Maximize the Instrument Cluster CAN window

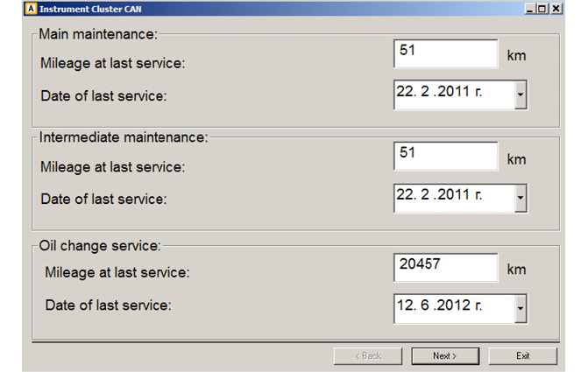(x=542, y=9)
